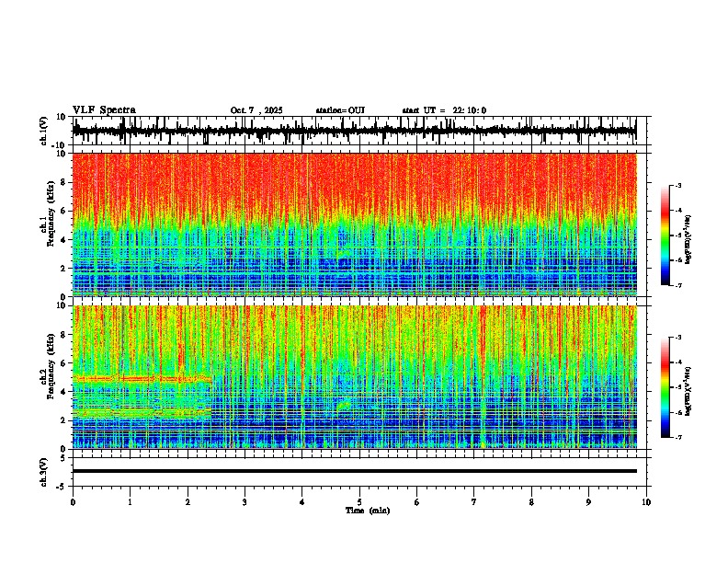Click the "start UT = 22:10: 0" header text

point(444,110)
